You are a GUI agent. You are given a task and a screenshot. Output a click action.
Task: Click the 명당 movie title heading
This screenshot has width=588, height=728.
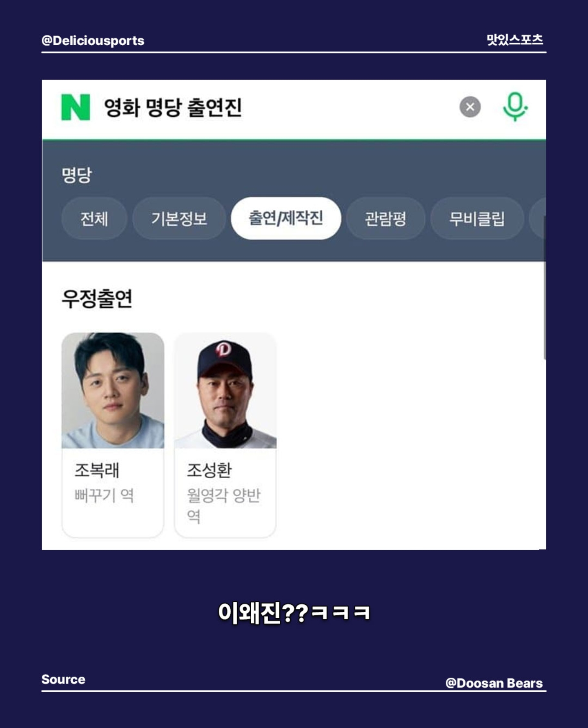click(x=77, y=175)
